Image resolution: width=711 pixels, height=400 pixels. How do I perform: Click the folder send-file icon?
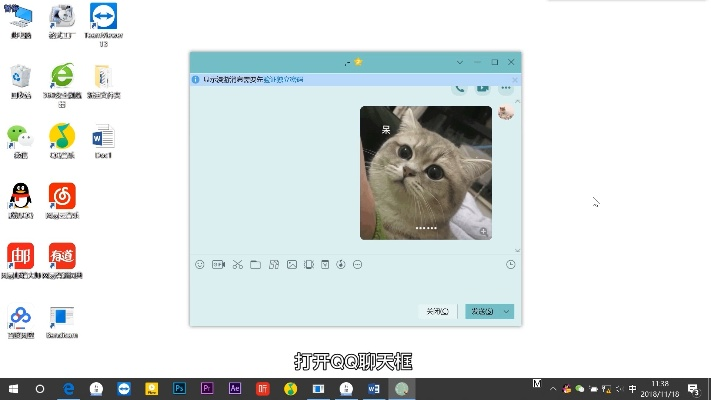pyautogui.click(x=255, y=264)
